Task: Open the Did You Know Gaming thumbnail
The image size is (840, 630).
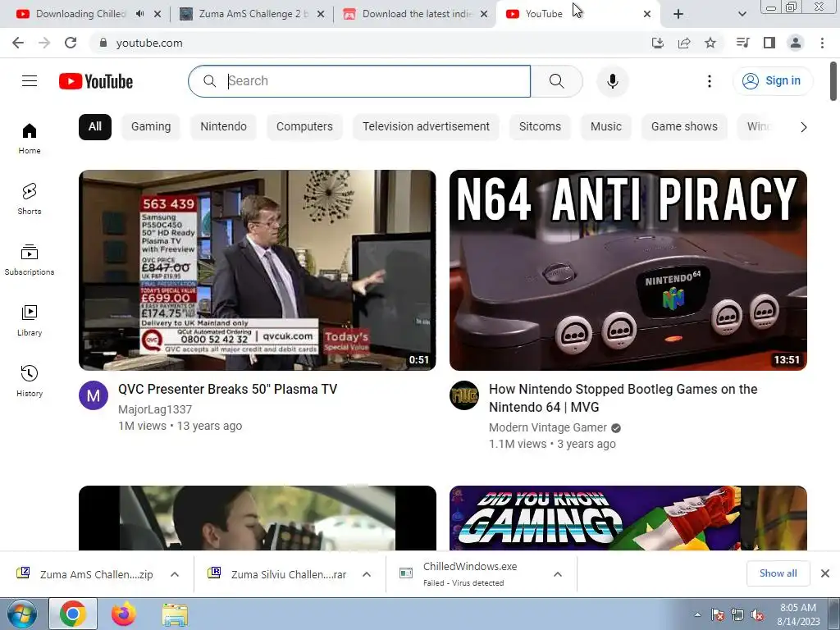Action: pyautogui.click(x=628, y=518)
